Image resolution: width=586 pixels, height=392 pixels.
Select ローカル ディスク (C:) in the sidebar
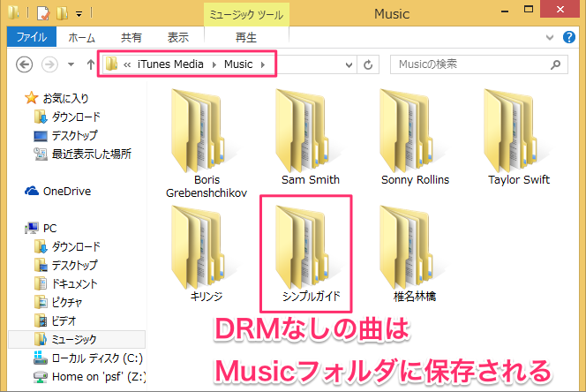click(x=88, y=358)
